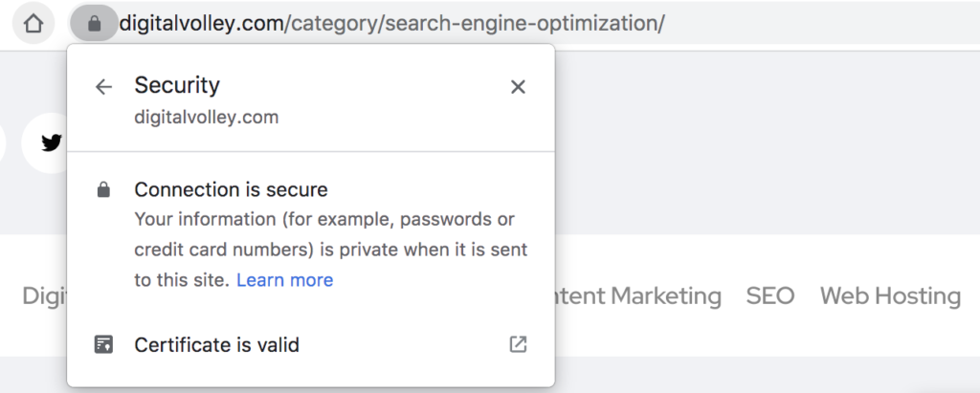This screenshot has height=393, width=980.
Task: Open the Web Hosting navigation item
Action: (x=890, y=296)
